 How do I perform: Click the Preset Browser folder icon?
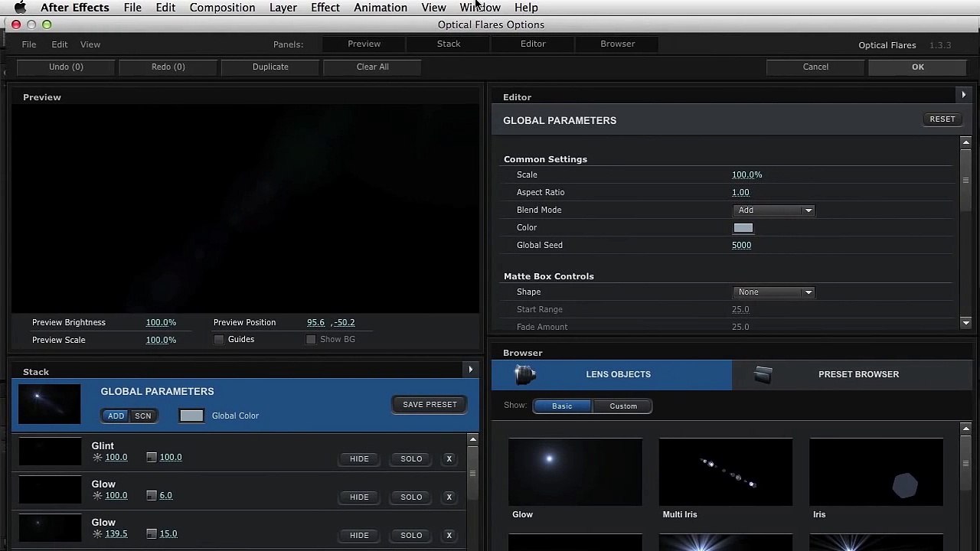pos(763,374)
